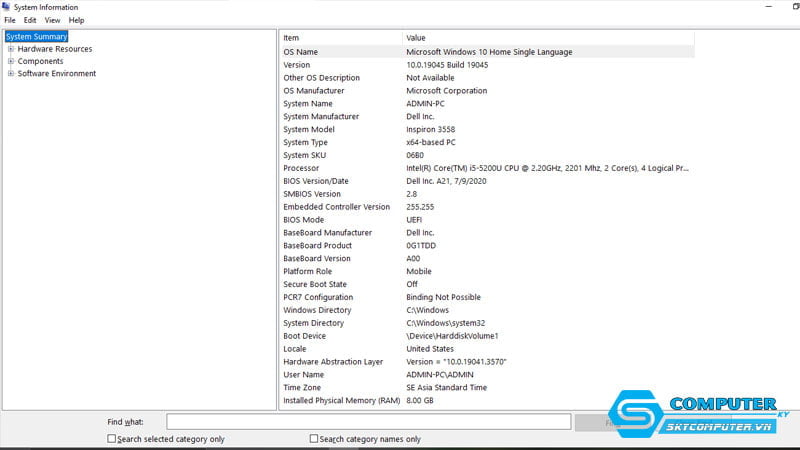Click value 'Dell Inc. A21, 7/9/2020'
Screen dimensions: 800x450
446,181
